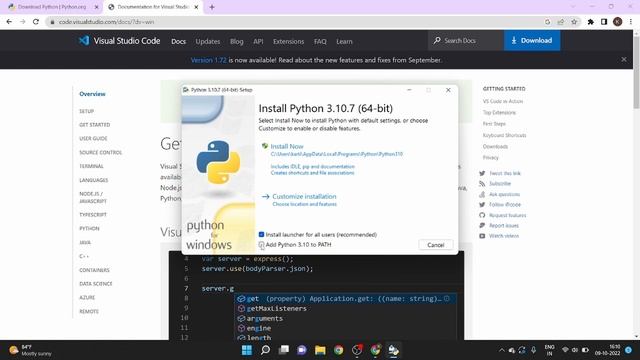Open the Updates nav item
Image resolution: width=640 pixels, height=360 pixels.
pos(208,41)
